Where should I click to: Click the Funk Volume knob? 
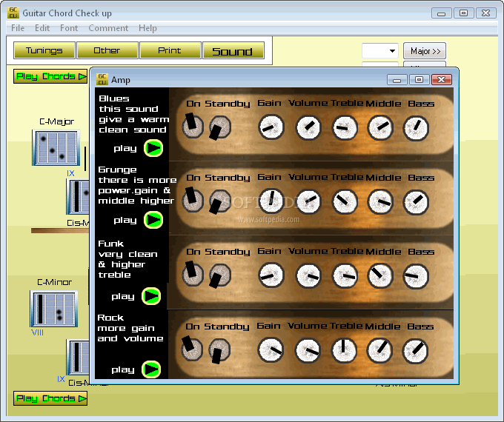[308, 275]
